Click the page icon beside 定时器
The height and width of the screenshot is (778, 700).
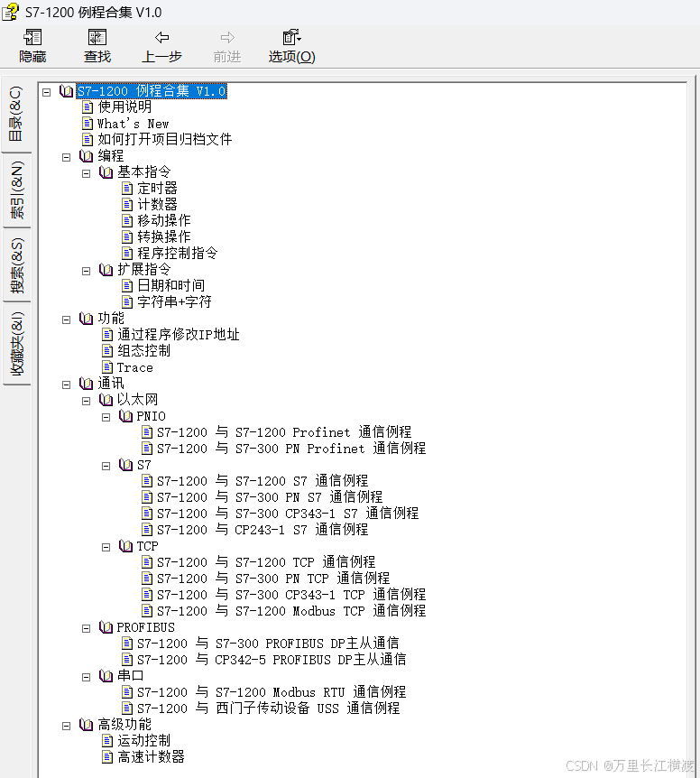click(127, 189)
